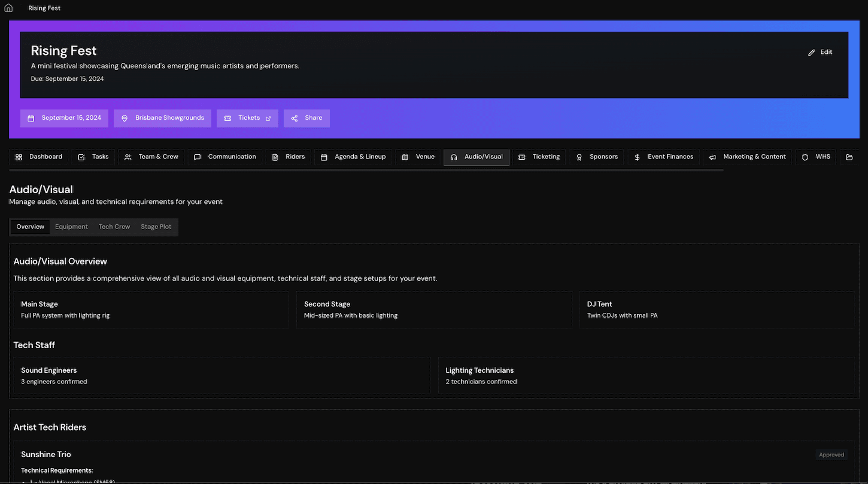Switch to the Tech Crew sub-tab
868x484 pixels.
coord(114,227)
